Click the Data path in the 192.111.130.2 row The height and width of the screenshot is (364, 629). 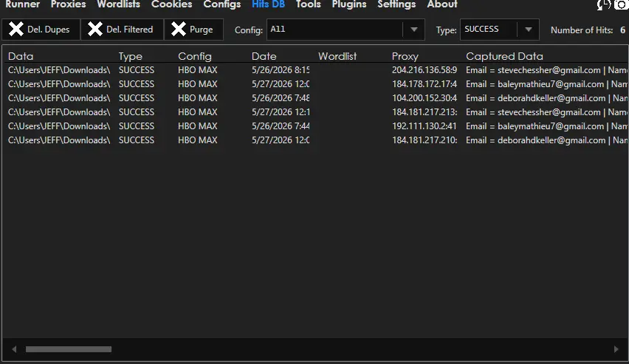click(59, 126)
